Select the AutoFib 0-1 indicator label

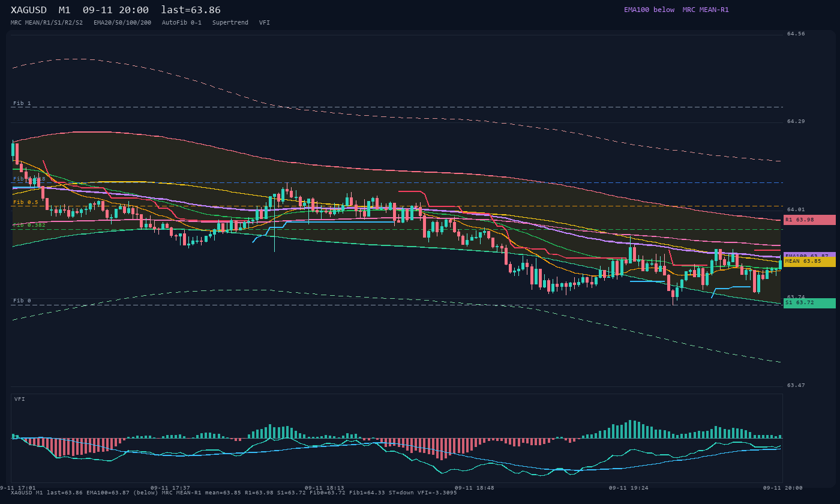[182, 23]
